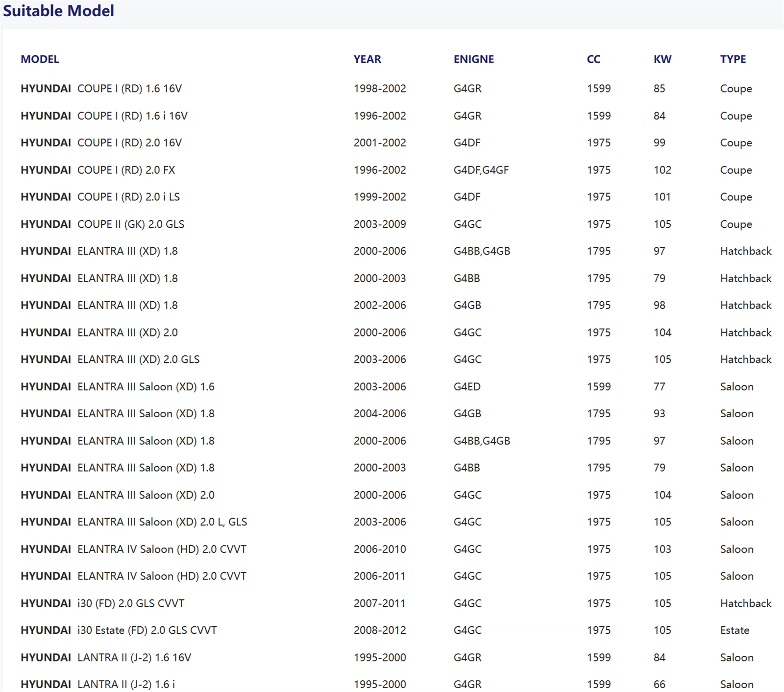Image resolution: width=784 pixels, height=692 pixels.
Task: Click KW value '103'
Action: click(662, 549)
